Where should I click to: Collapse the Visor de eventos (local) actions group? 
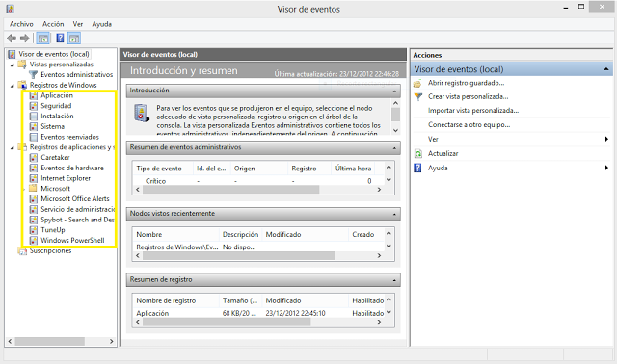point(606,69)
